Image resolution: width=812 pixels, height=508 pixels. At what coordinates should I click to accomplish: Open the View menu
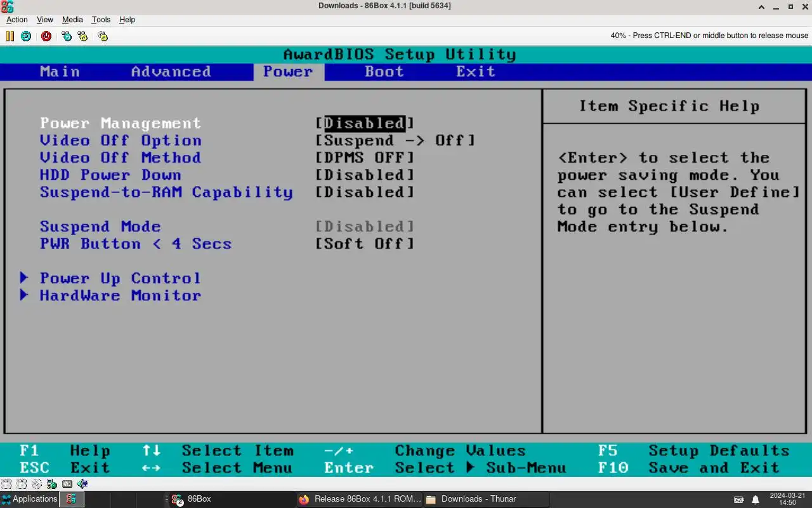pos(45,20)
